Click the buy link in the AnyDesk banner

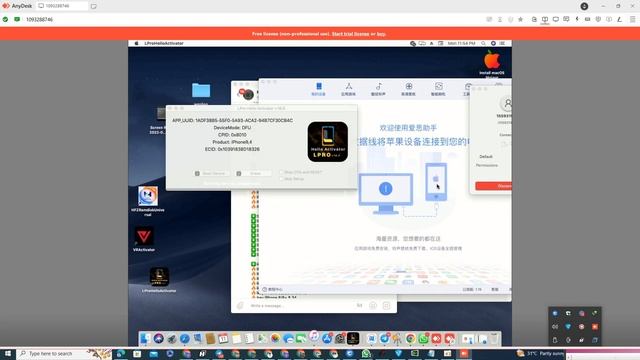click(x=381, y=34)
